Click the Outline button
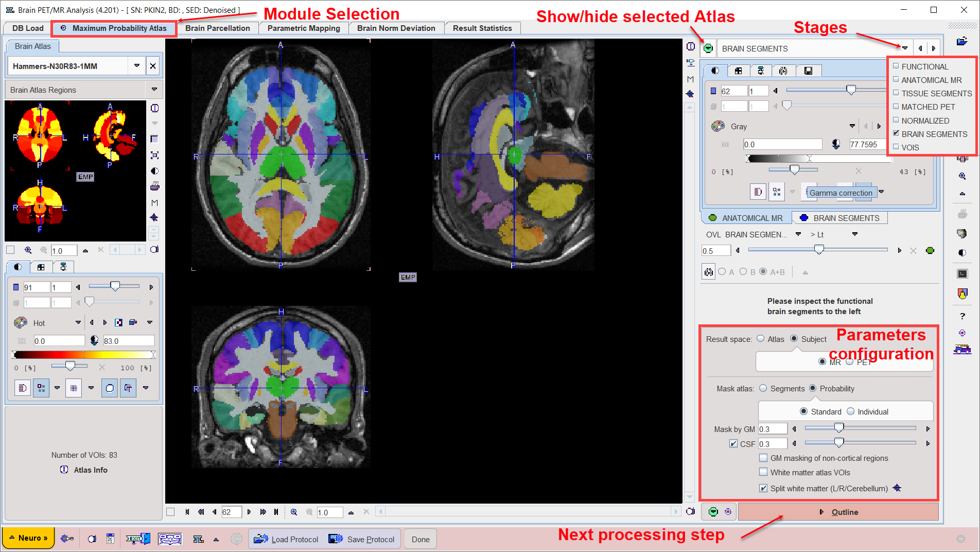The image size is (980, 552). pyautogui.click(x=838, y=512)
